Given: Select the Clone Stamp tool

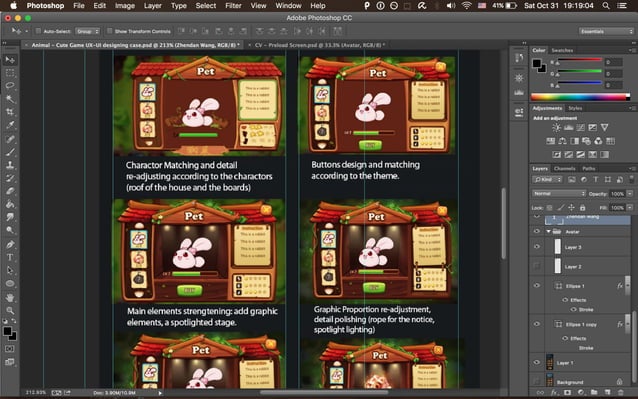Looking at the screenshot, I should tap(10, 165).
